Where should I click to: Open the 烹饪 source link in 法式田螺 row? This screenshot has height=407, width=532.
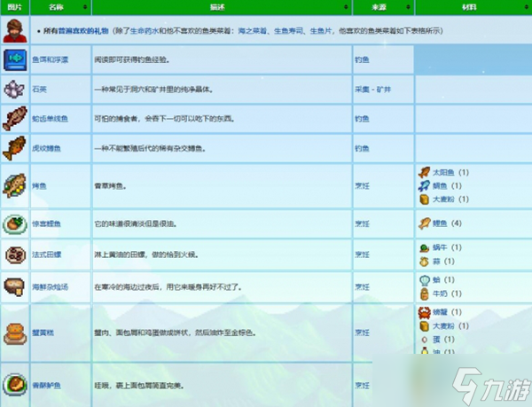[362, 254]
